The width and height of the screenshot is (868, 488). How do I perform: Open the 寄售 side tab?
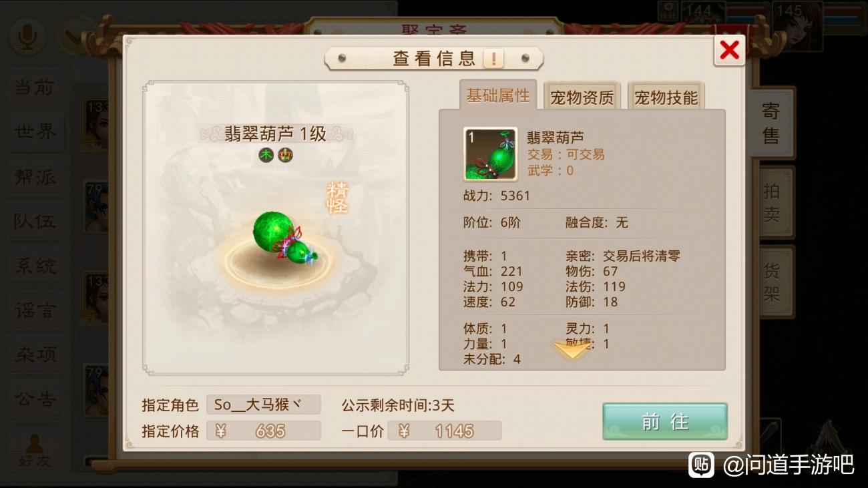pos(771,124)
